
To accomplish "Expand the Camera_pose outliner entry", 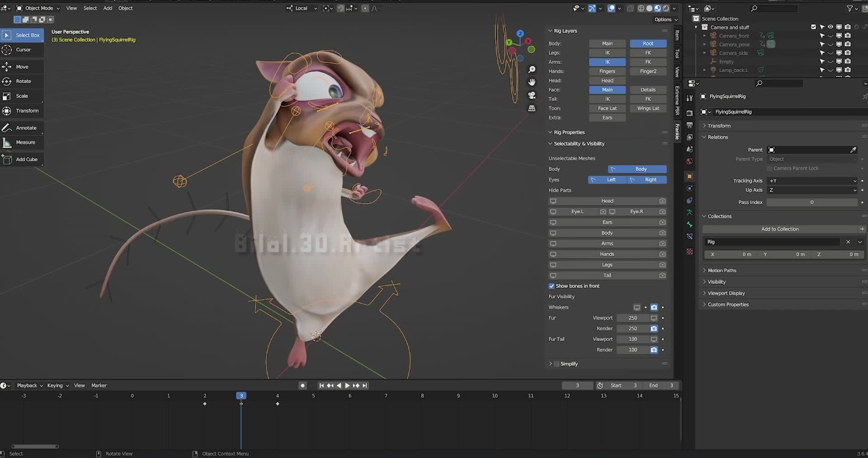I will point(704,44).
